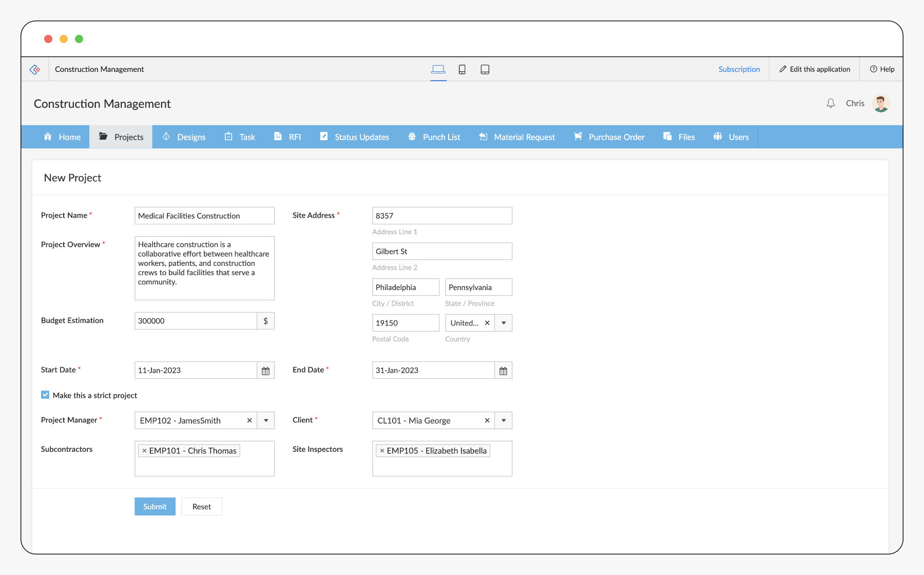This screenshot has height=575, width=924.
Task: Click the app logo icon at top left
Action: tap(35, 69)
